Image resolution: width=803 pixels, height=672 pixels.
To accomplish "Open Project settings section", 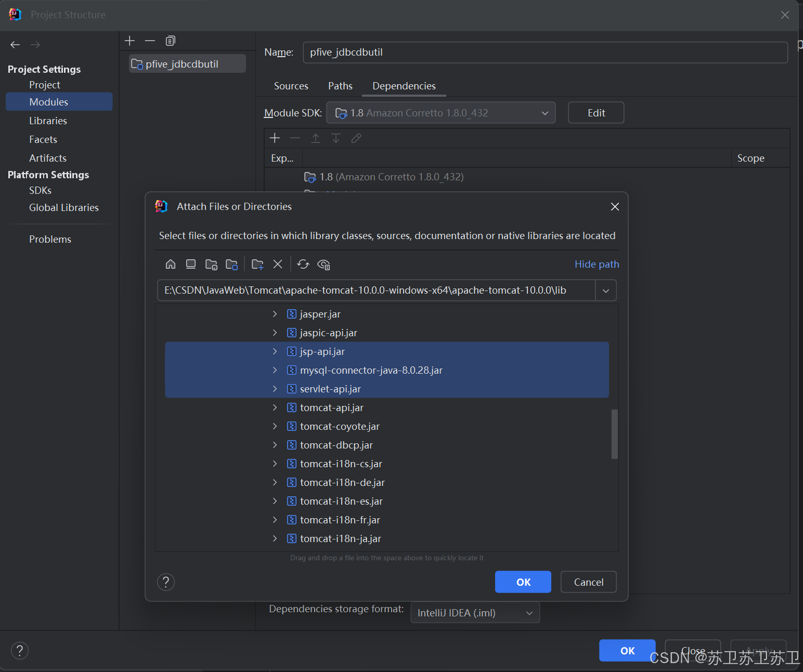I will pos(45,85).
